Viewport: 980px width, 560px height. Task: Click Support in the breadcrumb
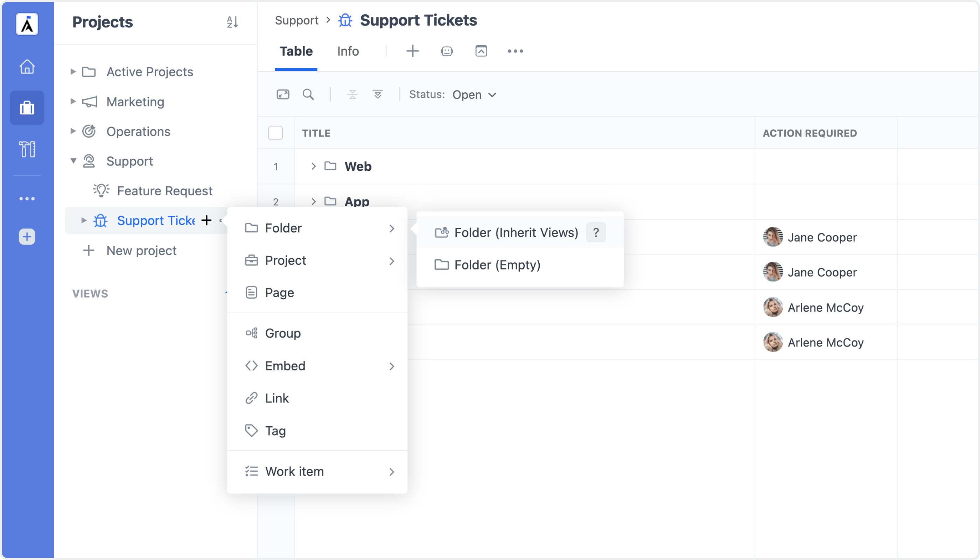pos(296,20)
